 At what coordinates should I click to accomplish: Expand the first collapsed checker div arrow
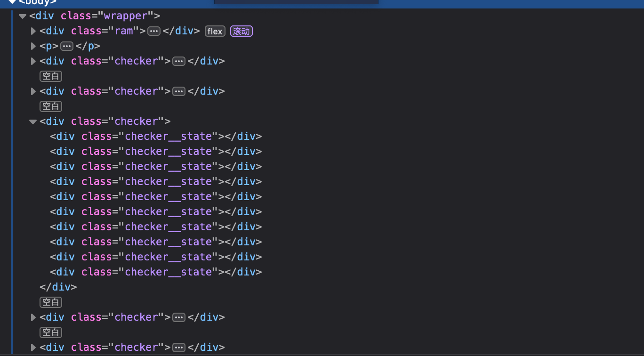pos(33,61)
